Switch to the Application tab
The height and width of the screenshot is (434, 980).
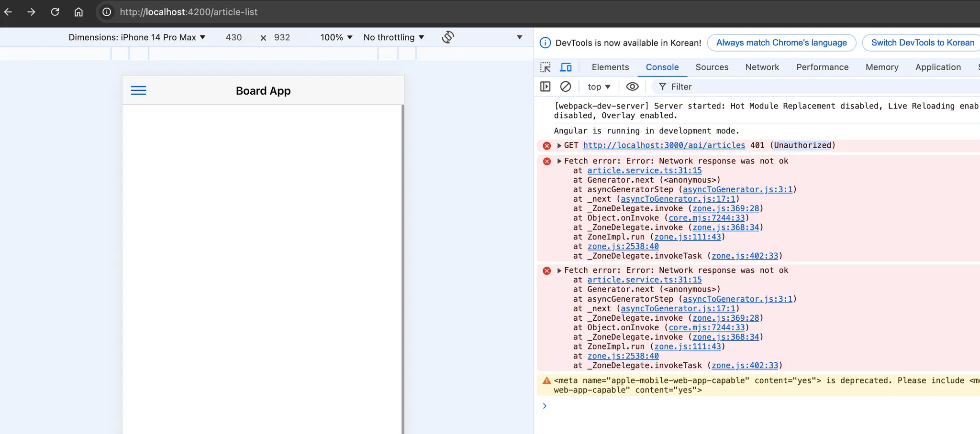(938, 67)
